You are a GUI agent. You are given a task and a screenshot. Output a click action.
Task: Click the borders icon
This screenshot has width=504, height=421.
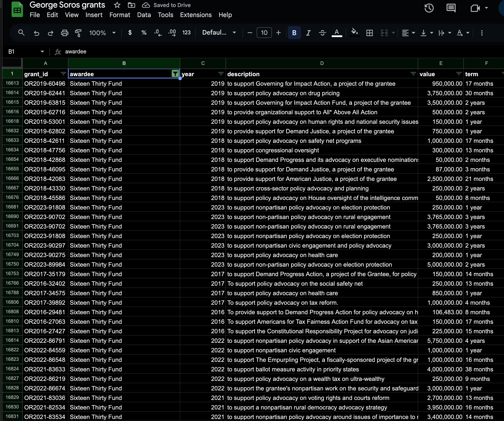tap(369, 33)
